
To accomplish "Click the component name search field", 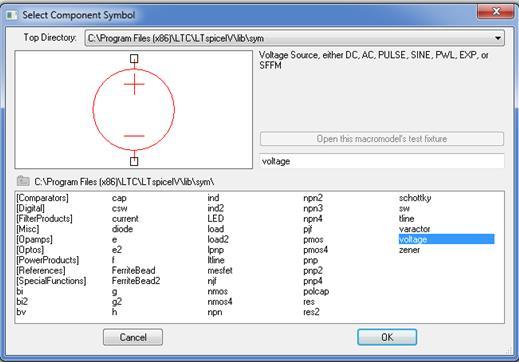I will [x=382, y=161].
